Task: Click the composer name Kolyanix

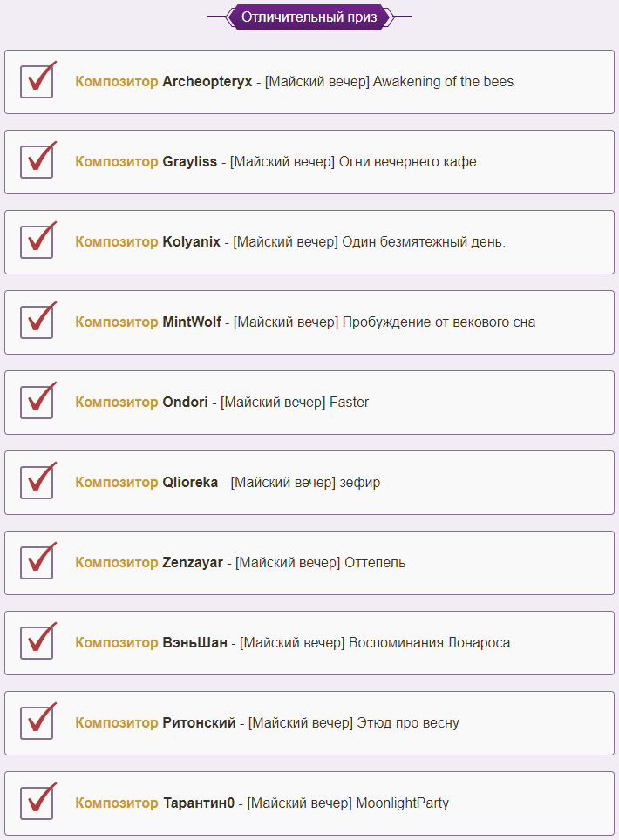Action: click(x=191, y=241)
